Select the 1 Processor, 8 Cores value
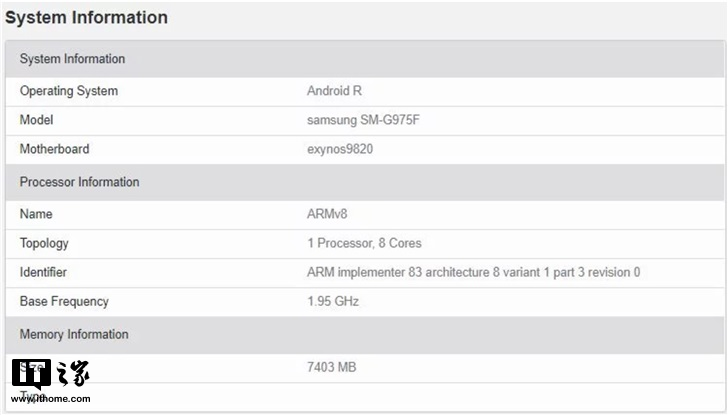 (x=364, y=243)
